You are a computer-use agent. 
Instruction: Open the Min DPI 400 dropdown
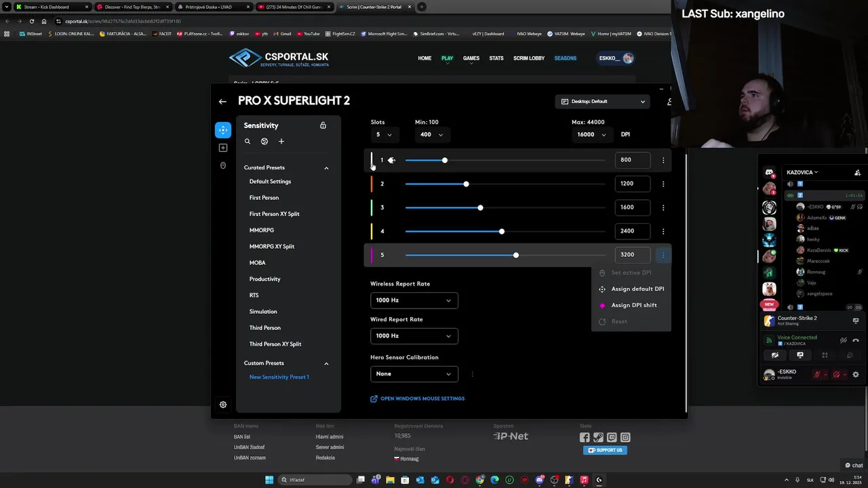coord(432,134)
